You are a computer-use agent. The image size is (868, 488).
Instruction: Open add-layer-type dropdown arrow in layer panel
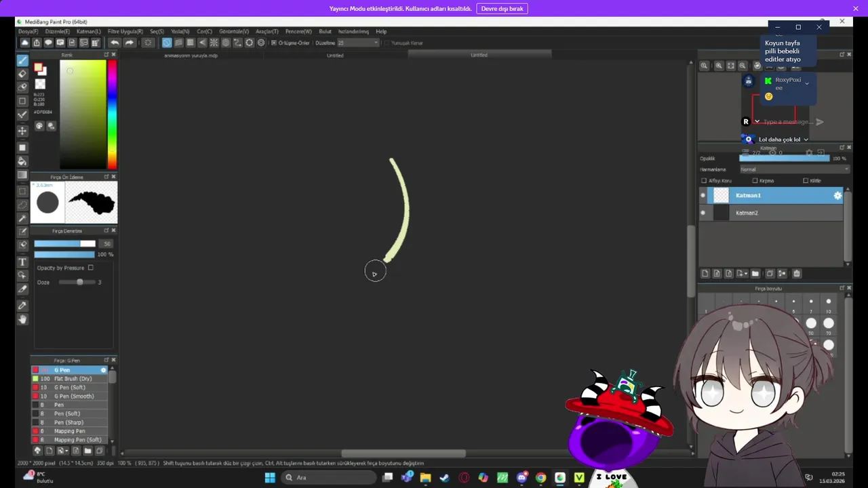click(x=746, y=274)
